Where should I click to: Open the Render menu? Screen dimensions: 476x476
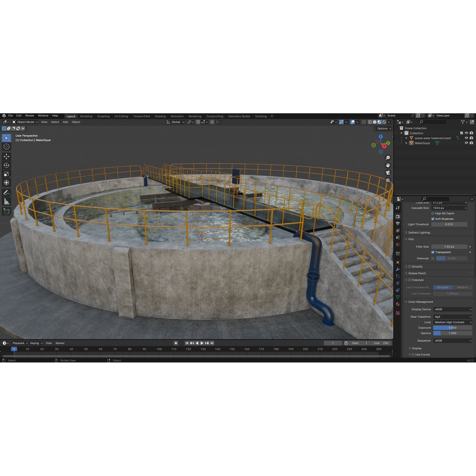pos(30,116)
